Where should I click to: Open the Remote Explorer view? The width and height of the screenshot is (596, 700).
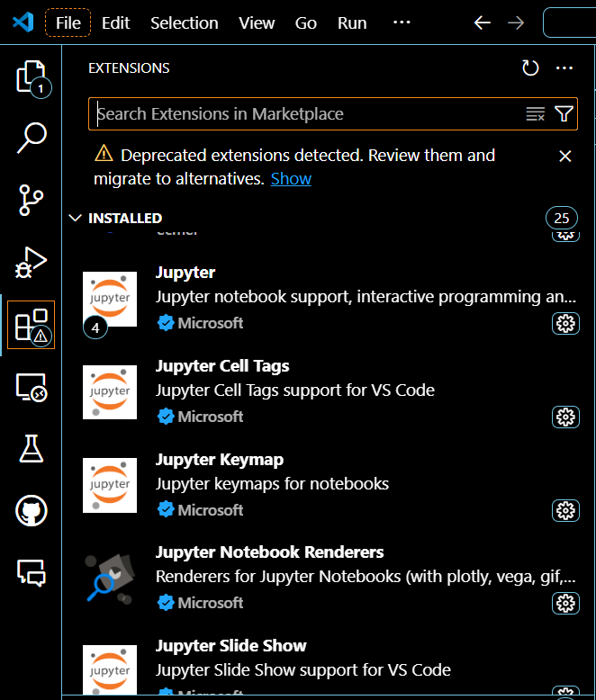coord(32,387)
